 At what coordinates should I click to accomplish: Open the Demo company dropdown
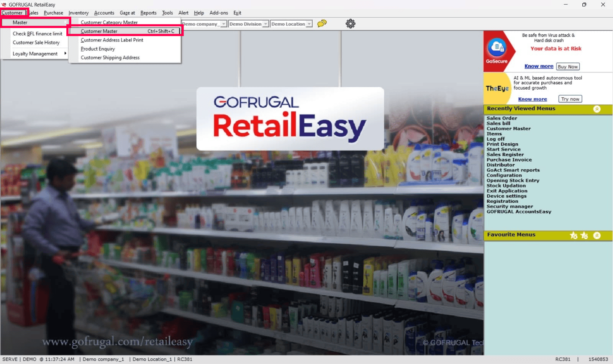coord(224,24)
